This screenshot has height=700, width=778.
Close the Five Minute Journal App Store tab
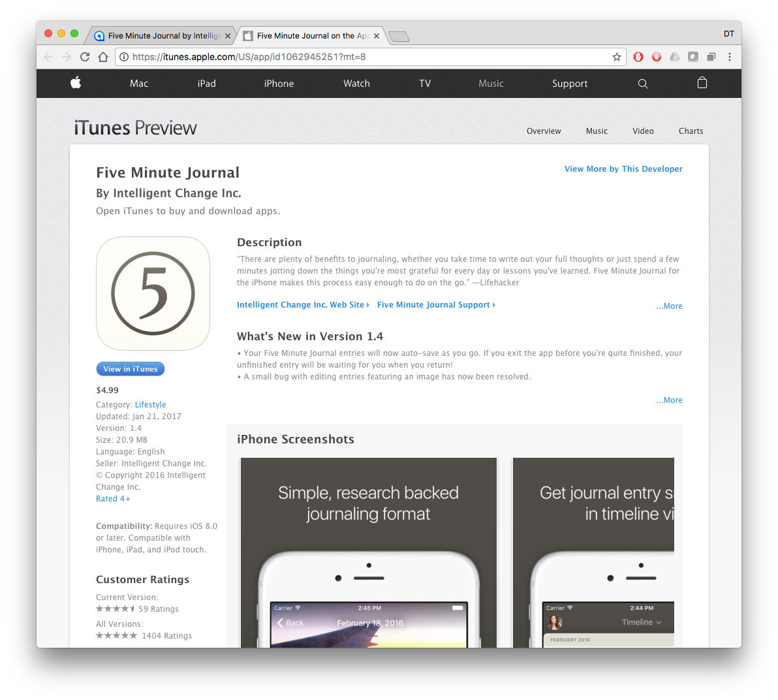[377, 36]
